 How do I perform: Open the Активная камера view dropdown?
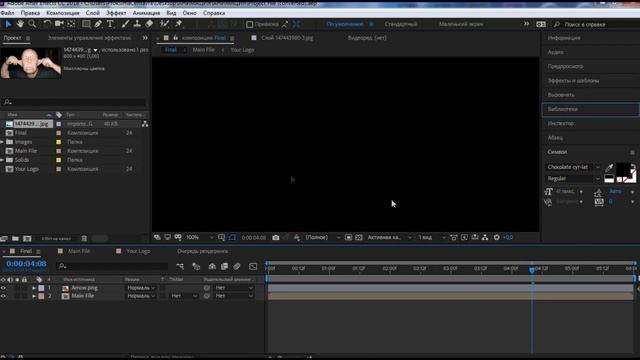click(x=389, y=237)
